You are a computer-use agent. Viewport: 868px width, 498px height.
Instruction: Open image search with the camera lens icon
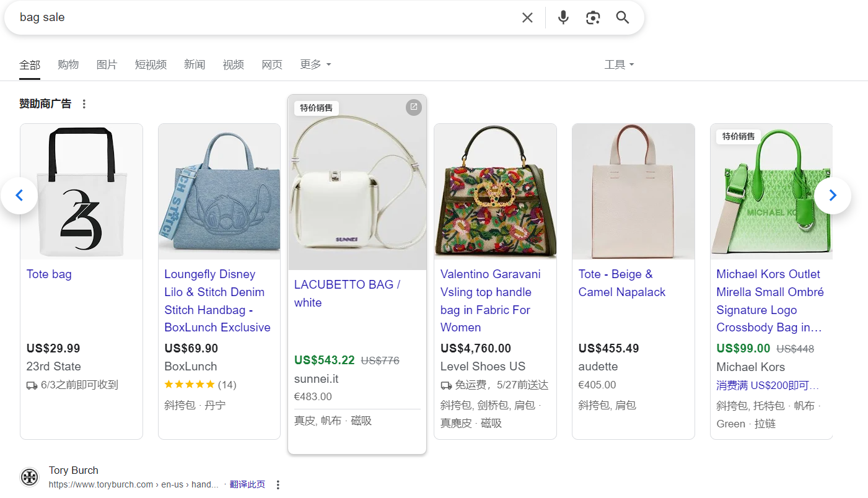(x=593, y=17)
